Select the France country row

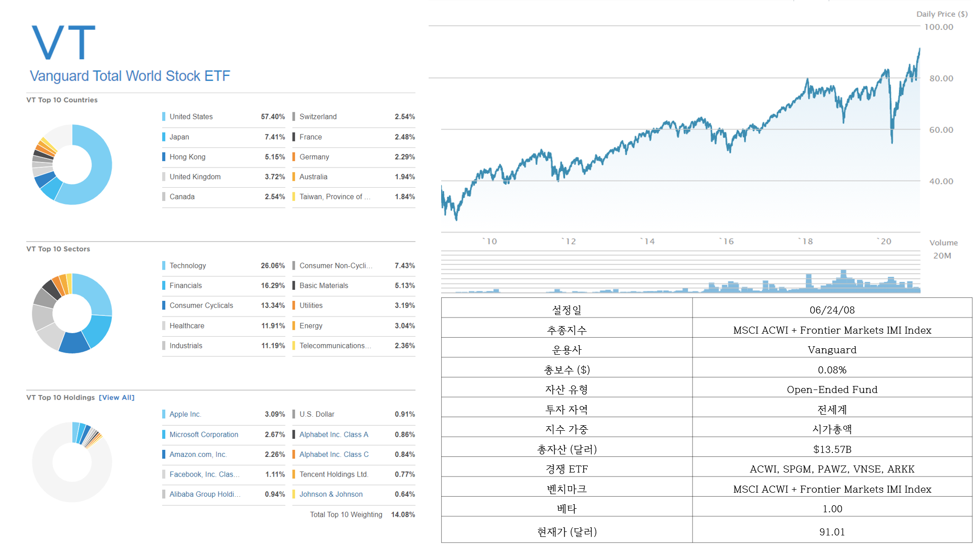coord(354,137)
